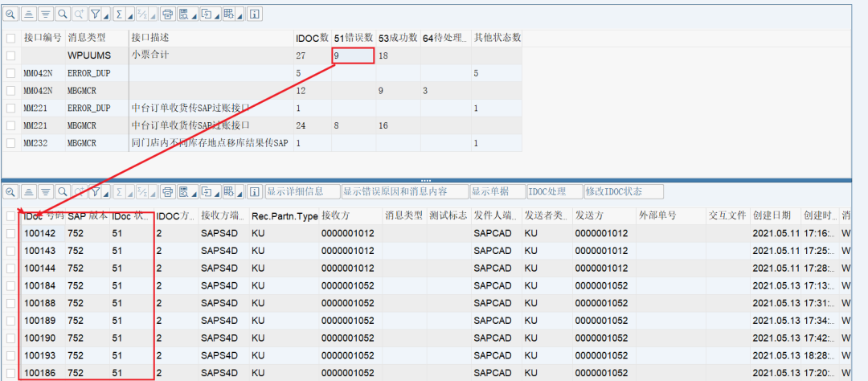Tick the checkbox for the MM042N ERROR_DUP row
Screen dimensions: 868x381
11,73
